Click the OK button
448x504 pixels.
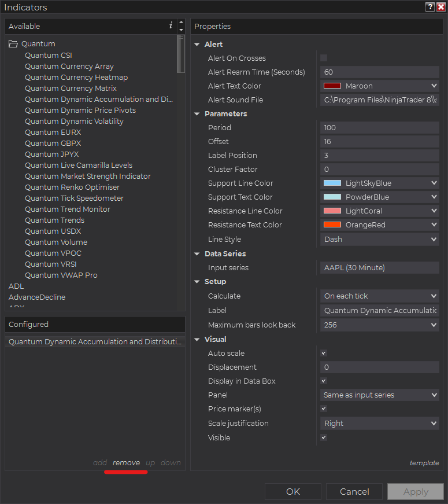(293, 491)
